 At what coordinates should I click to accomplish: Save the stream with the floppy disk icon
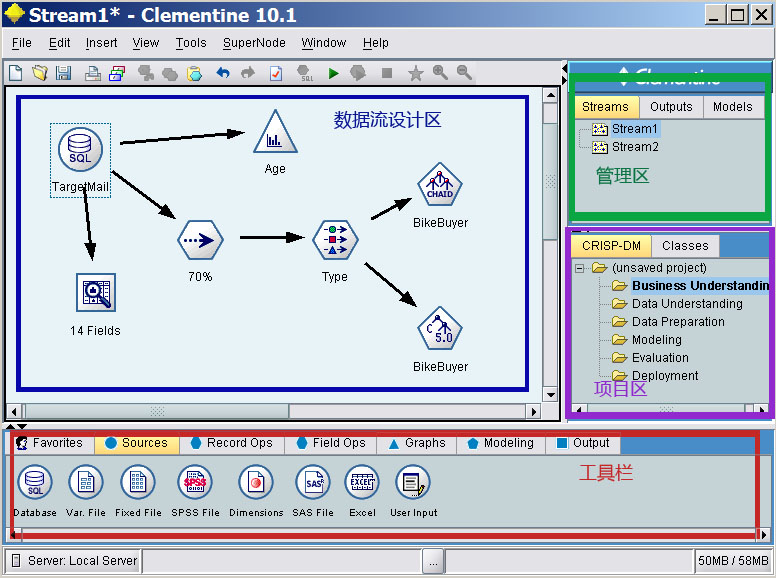point(63,73)
